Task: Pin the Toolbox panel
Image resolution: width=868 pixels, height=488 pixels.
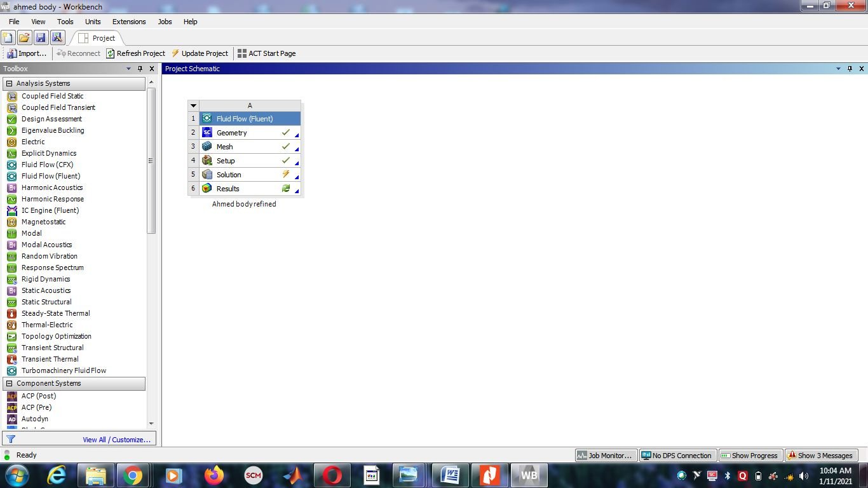Action: (140, 69)
